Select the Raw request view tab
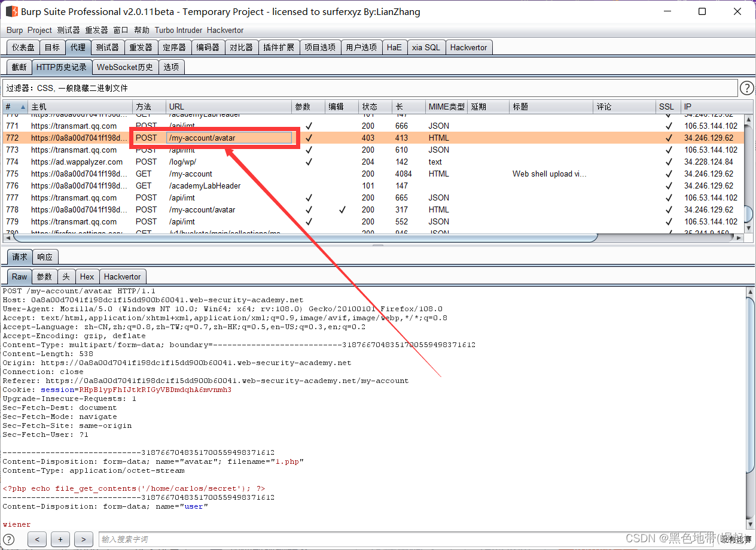756x550 pixels. [20, 276]
